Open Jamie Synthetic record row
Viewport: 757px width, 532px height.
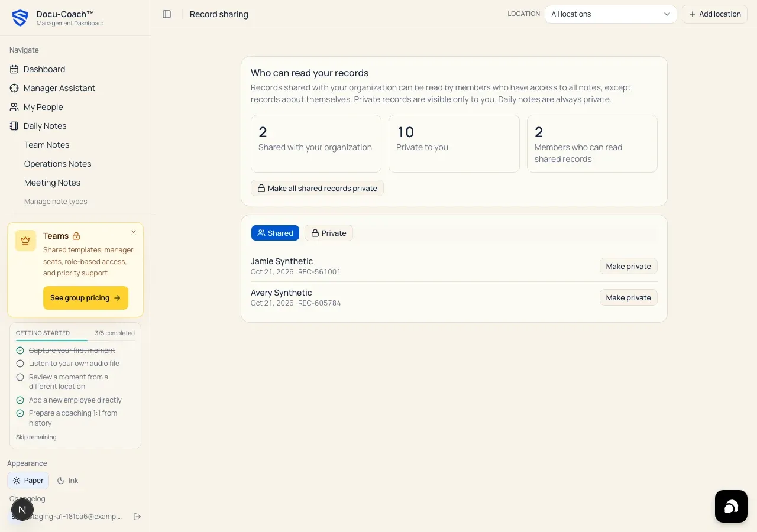(x=454, y=267)
